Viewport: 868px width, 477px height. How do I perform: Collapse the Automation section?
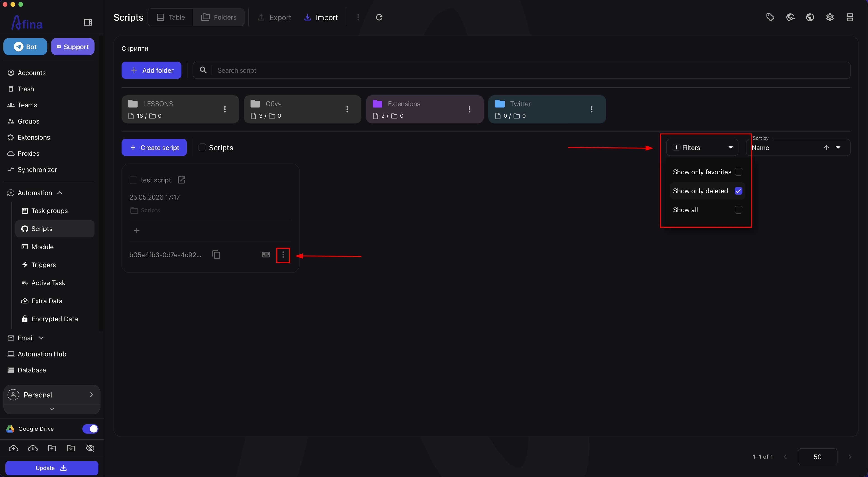tap(60, 193)
